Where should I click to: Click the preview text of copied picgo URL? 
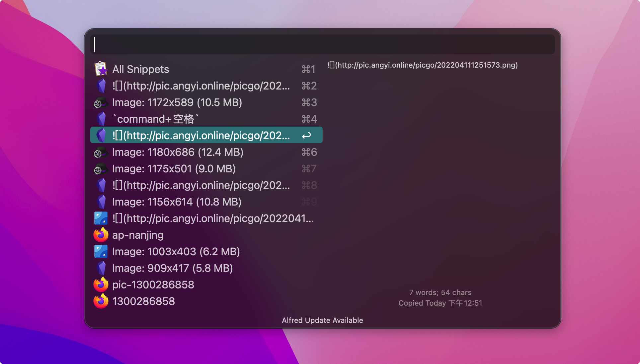423,65
